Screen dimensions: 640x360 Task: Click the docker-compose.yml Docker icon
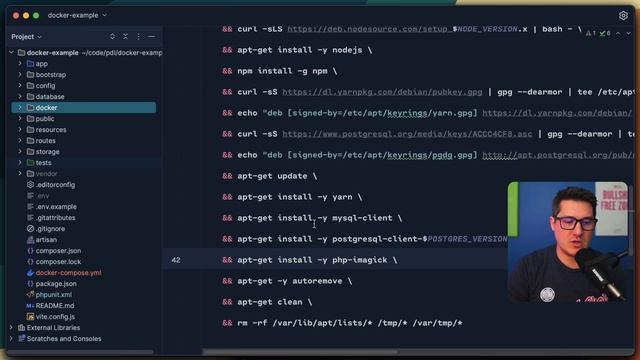(30, 273)
